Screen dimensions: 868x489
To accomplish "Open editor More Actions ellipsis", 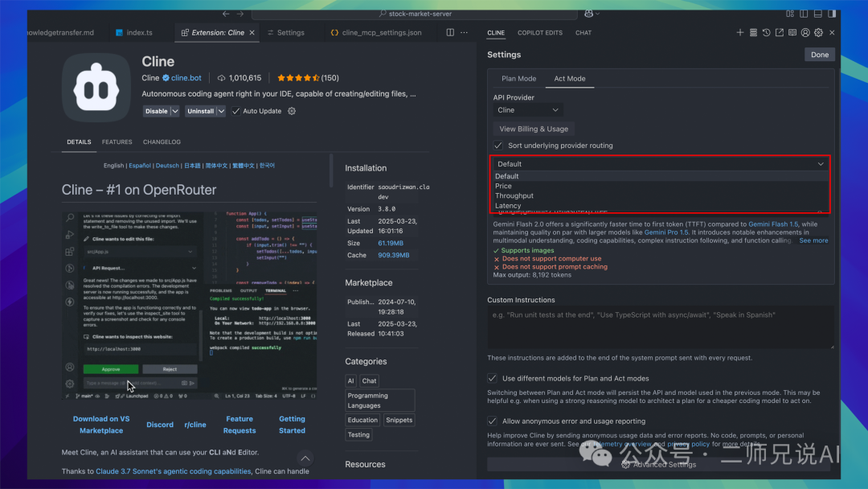I will tap(464, 33).
